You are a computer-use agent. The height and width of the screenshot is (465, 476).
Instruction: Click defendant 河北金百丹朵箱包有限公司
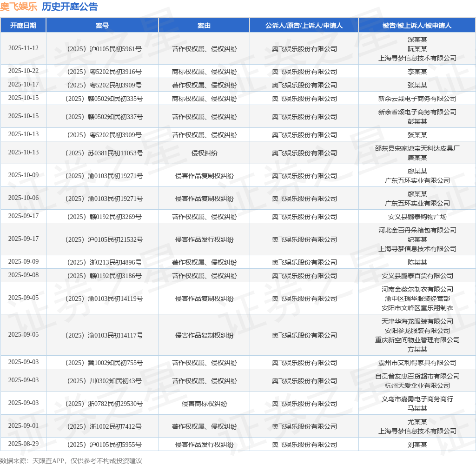(417, 230)
